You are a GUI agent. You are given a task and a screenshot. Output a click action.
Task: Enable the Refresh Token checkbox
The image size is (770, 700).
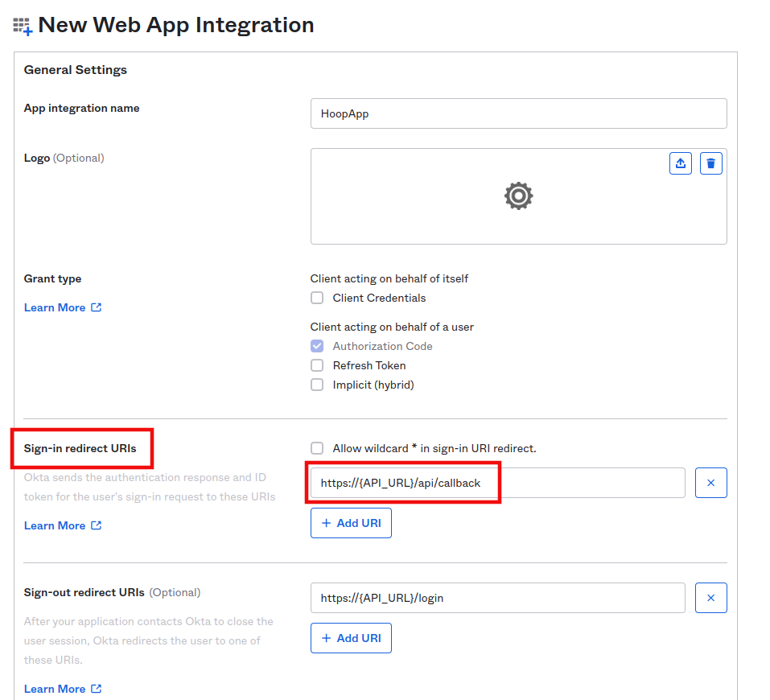tap(317, 365)
